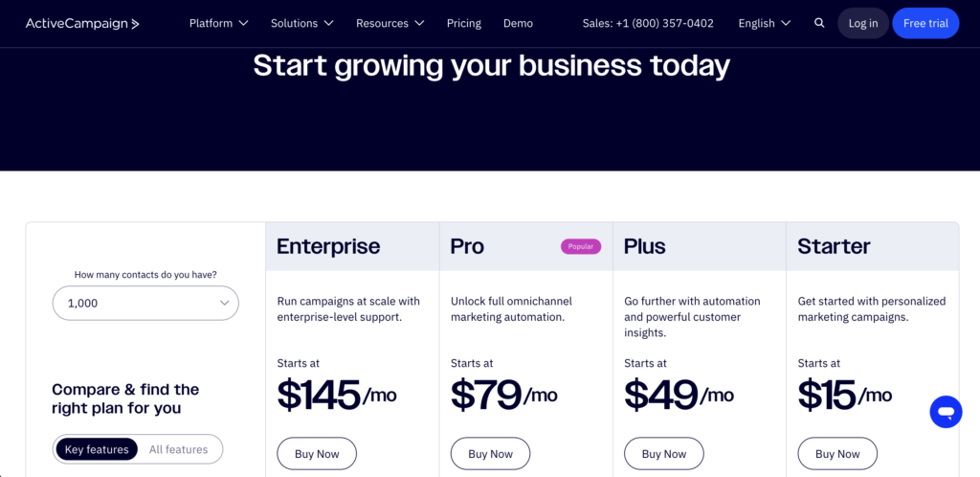Go to the Pricing page

coord(464,23)
